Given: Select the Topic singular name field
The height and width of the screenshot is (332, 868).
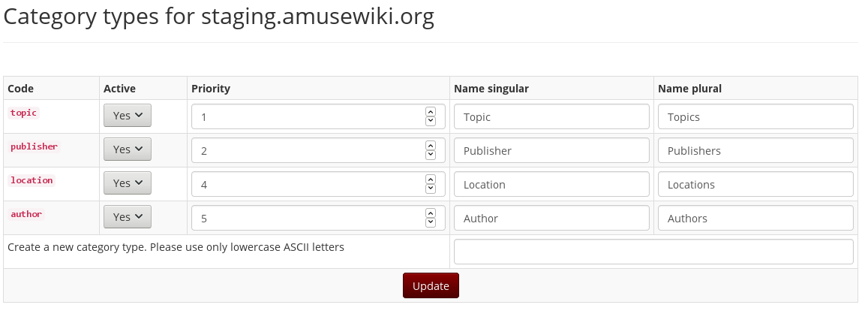Looking at the screenshot, I should click(x=551, y=116).
